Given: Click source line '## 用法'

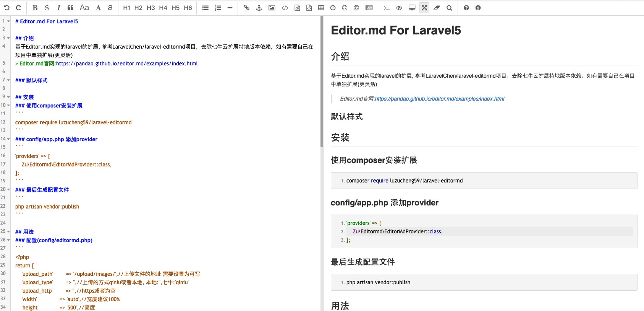Looking at the screenshot, I should click(24, 232).
